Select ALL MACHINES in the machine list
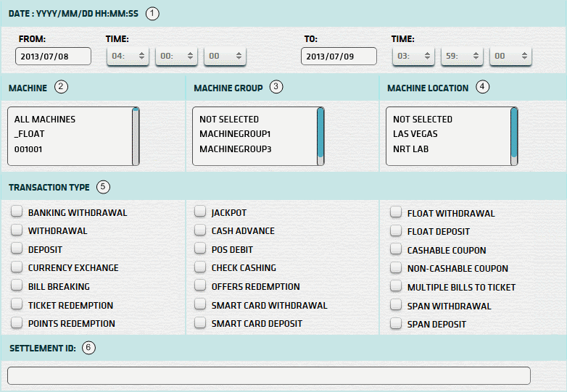 pos(45,119)
